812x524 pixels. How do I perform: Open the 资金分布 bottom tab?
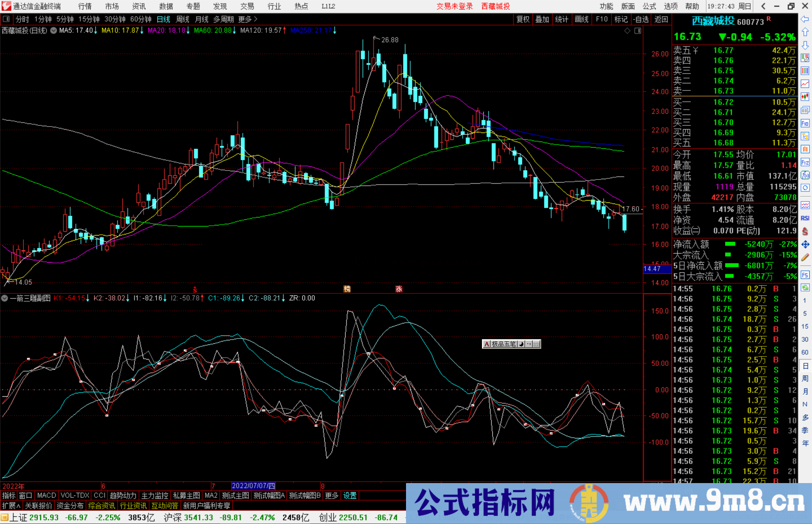(70, 506)
